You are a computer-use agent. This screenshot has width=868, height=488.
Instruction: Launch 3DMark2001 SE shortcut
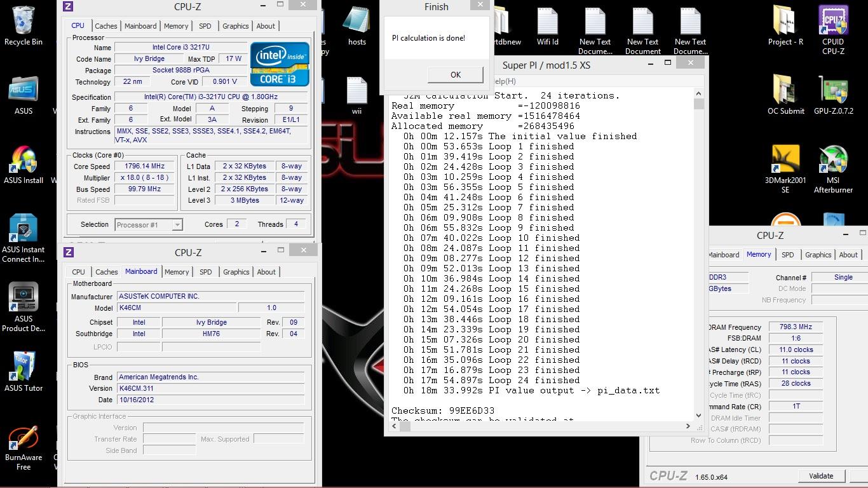pos(785,169)
